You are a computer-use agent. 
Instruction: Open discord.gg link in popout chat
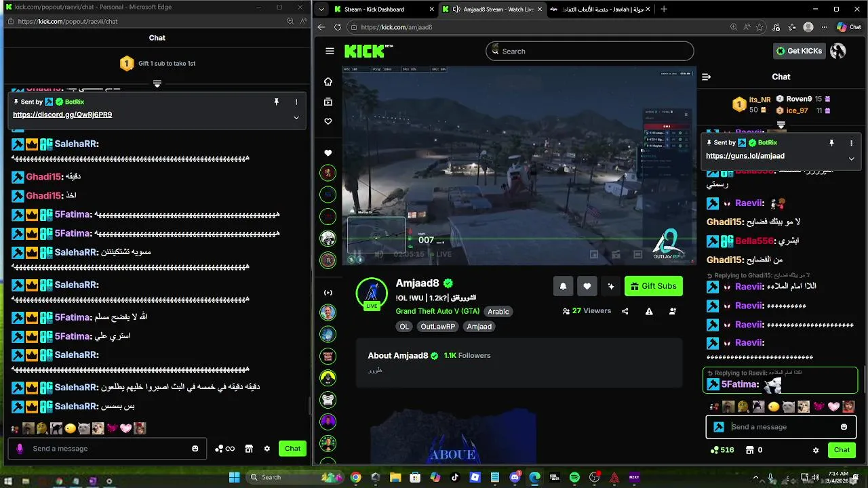tap(62, 115)
